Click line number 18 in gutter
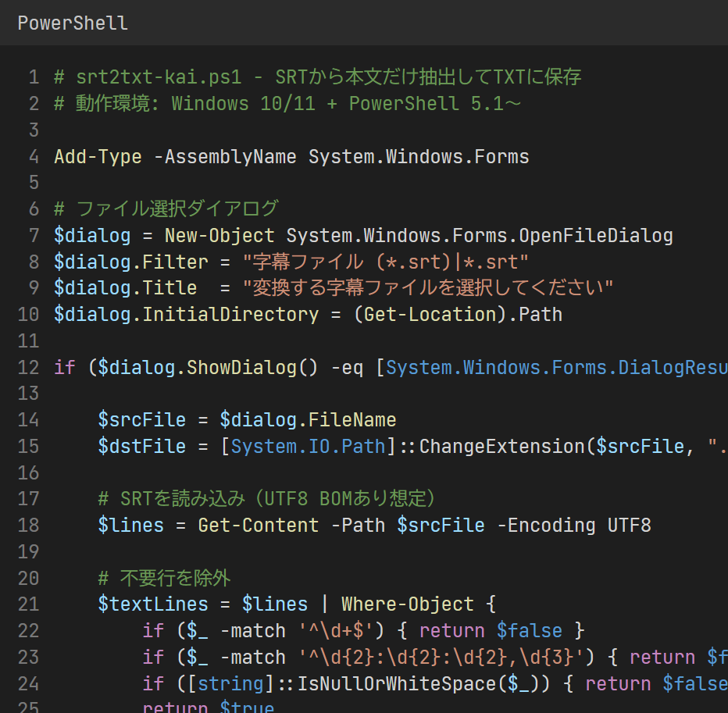 28,526
